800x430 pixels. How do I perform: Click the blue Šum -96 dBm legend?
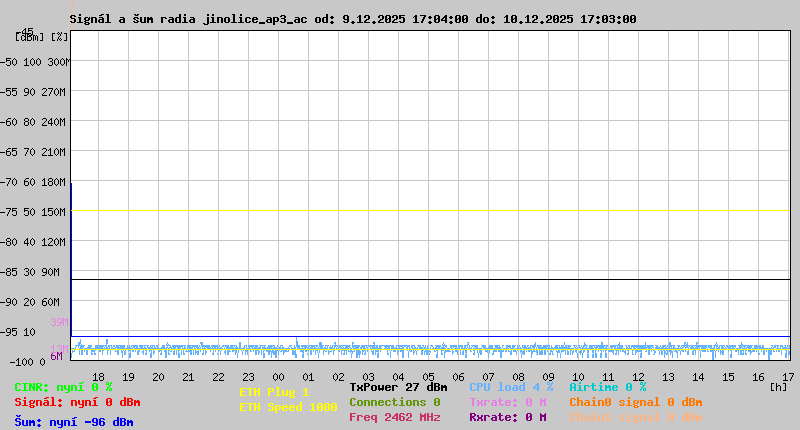[x=74, y=422]
